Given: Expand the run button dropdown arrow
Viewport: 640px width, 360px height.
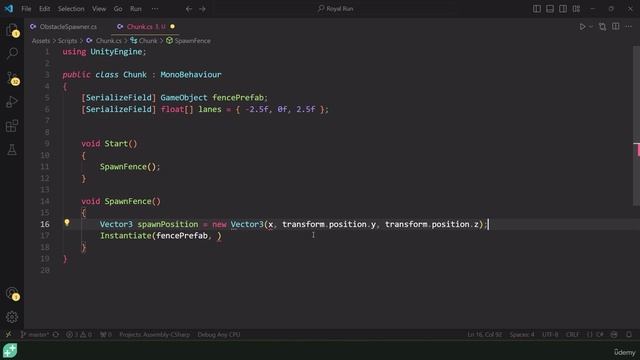Looking at the screenshot, I should click(x=591, y=27).
